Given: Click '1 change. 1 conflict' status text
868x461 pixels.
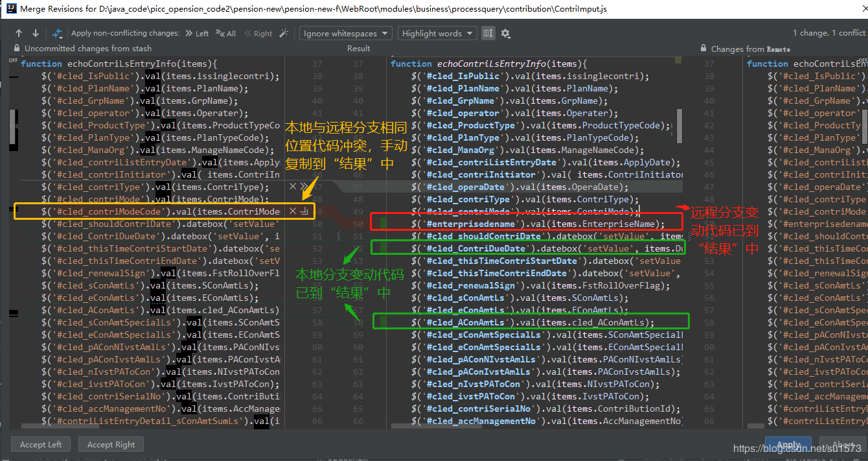Looking at the screenshot, I should point(829,33).
